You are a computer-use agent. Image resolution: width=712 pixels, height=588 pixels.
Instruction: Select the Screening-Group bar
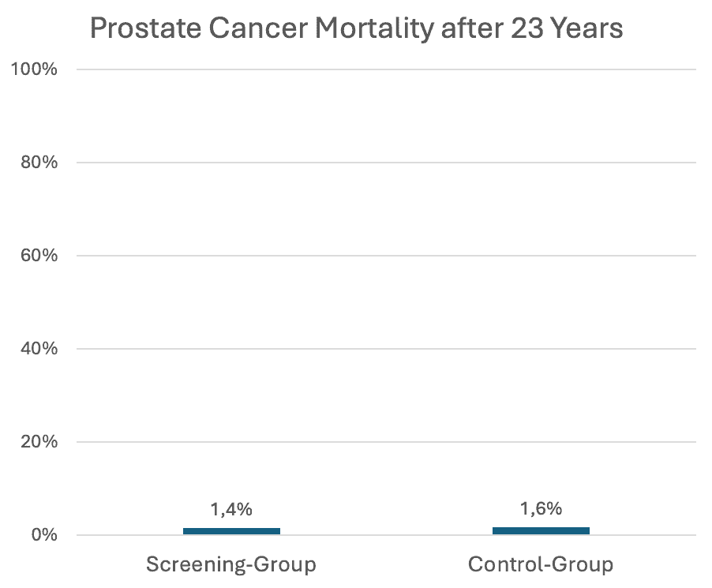click(x=231, y=531)
